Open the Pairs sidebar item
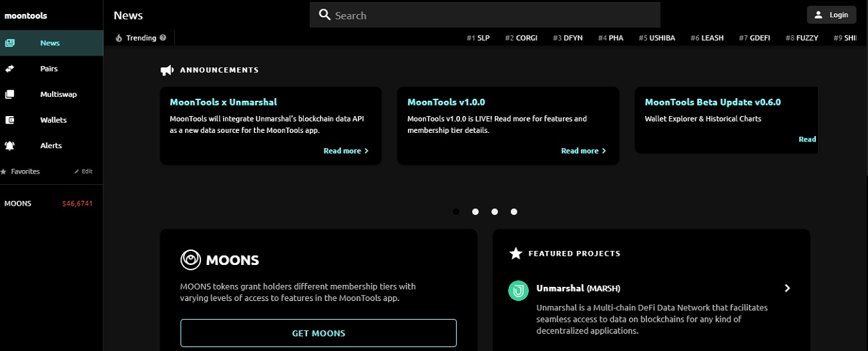Image resolution: width=868 pixels, height=351 pixels. tap(51, 69)
